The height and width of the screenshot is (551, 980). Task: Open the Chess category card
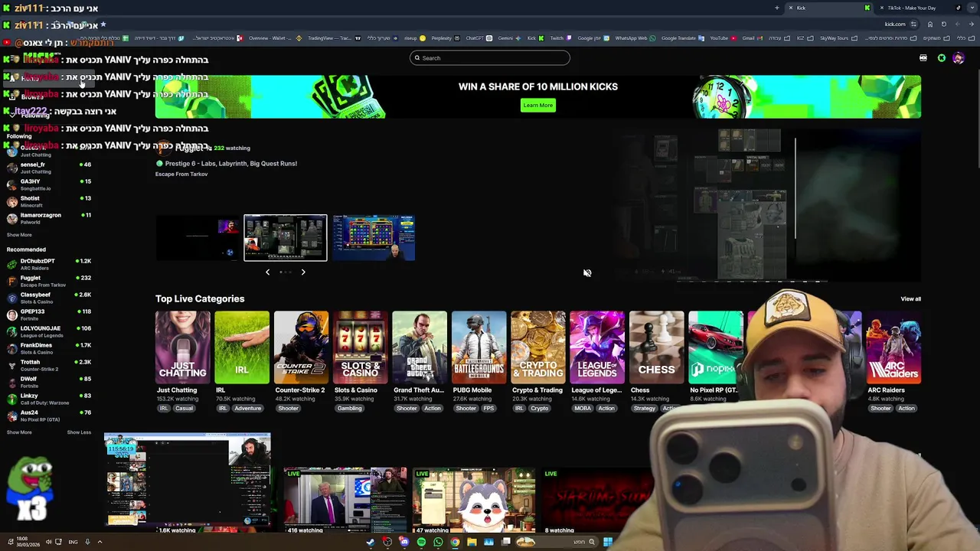coord(657,347)
